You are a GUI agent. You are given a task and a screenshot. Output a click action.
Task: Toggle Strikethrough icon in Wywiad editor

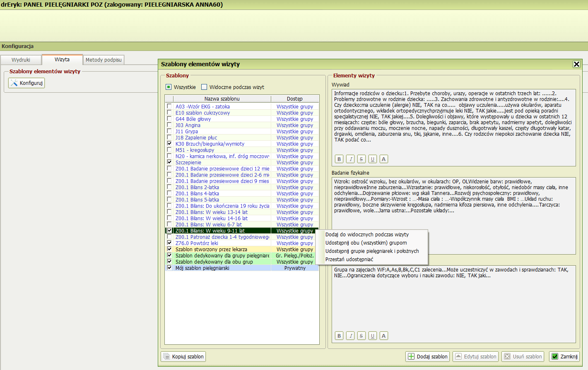(x=361, y=159)
